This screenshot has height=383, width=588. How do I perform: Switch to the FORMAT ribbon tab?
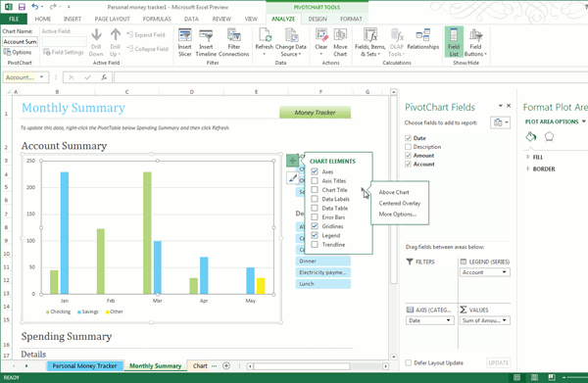click(351, 19)
